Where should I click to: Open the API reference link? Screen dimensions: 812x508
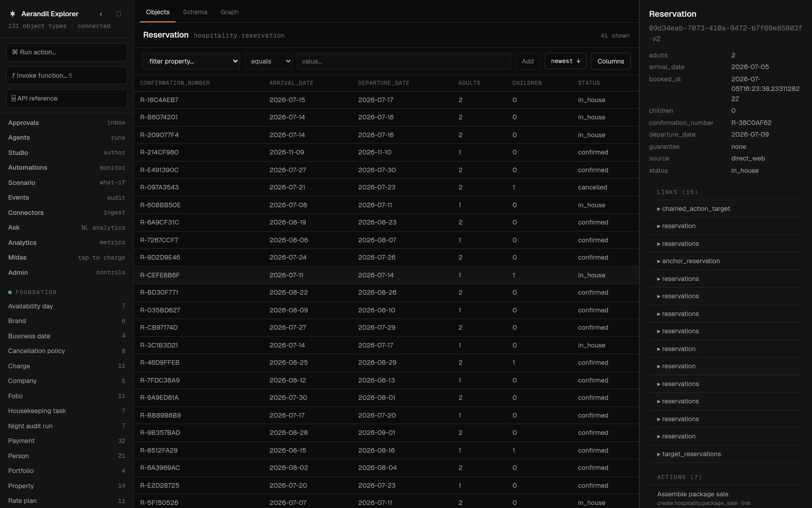(66, 99)
